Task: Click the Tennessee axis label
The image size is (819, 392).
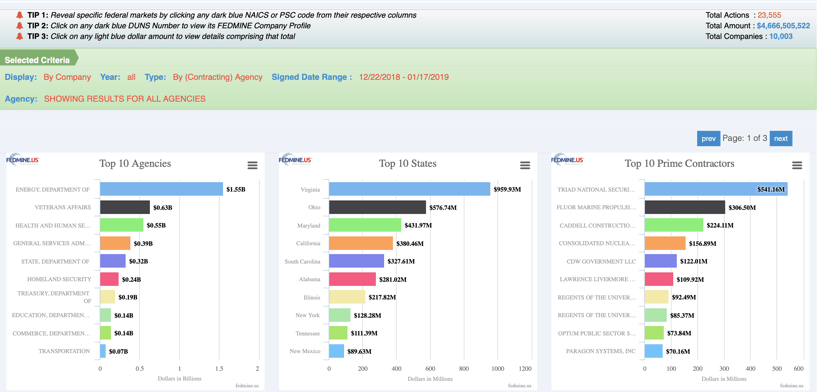Action: [308, 333]
